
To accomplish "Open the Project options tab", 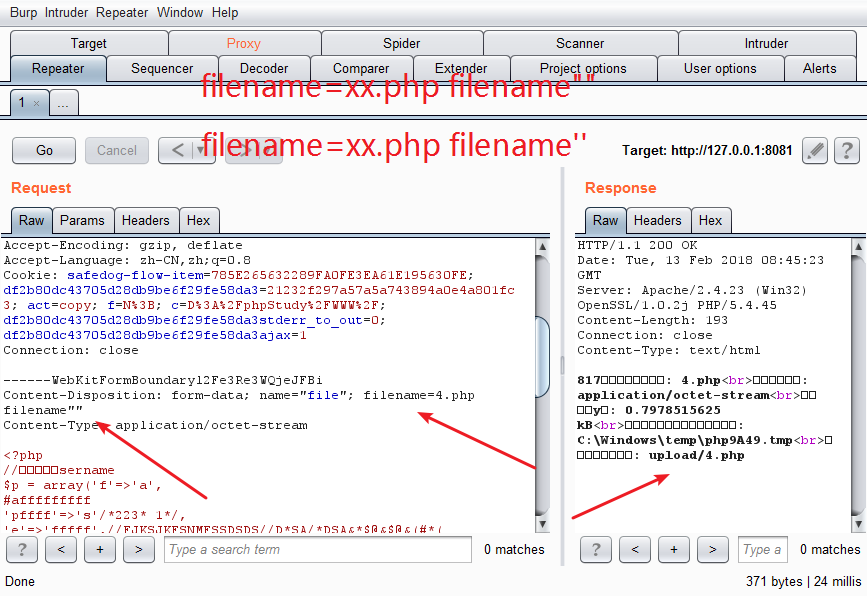I will point(583,69).
